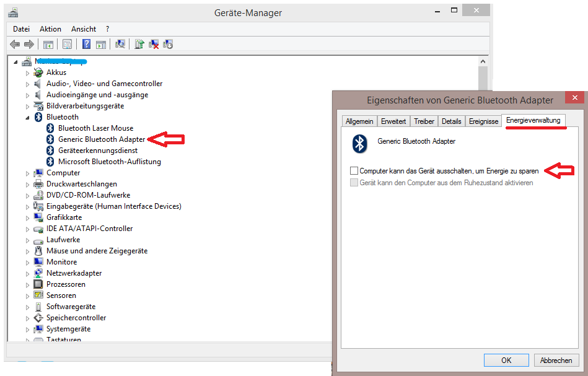The height and width of the screenshot is (376, 588).
Task: Select the Softwaregeräte tree item
Action: point(71,307)
